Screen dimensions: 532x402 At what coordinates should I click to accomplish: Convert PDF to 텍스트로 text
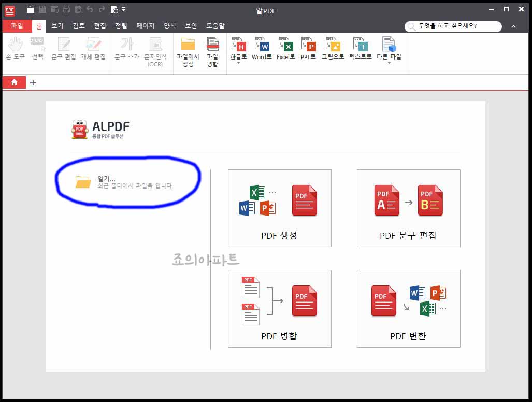361,49
